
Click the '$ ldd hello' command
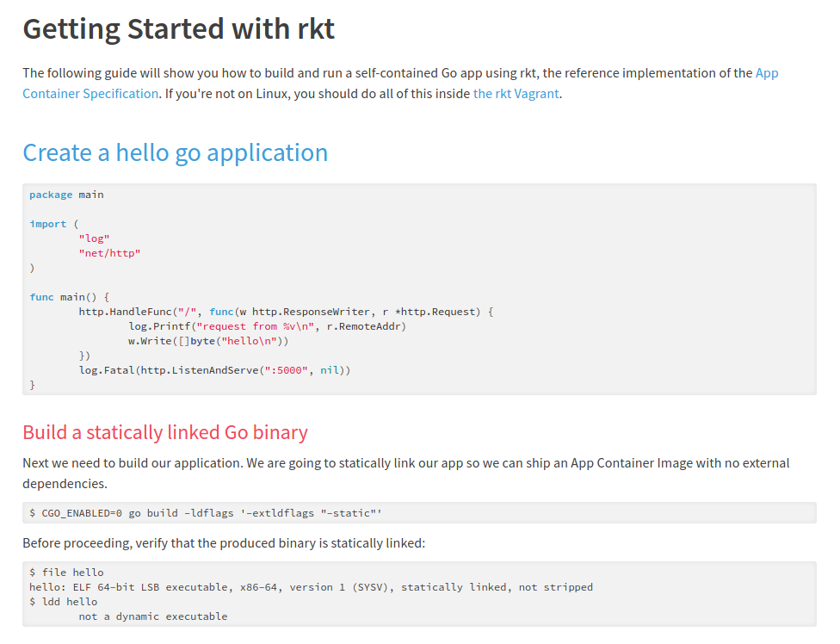pyautogui.click(x=63, y=602)
